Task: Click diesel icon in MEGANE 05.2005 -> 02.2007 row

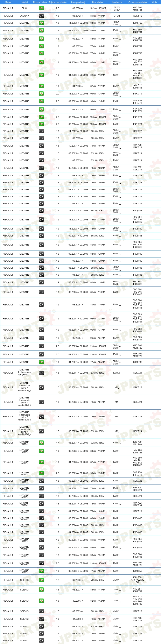Action: 41,330
